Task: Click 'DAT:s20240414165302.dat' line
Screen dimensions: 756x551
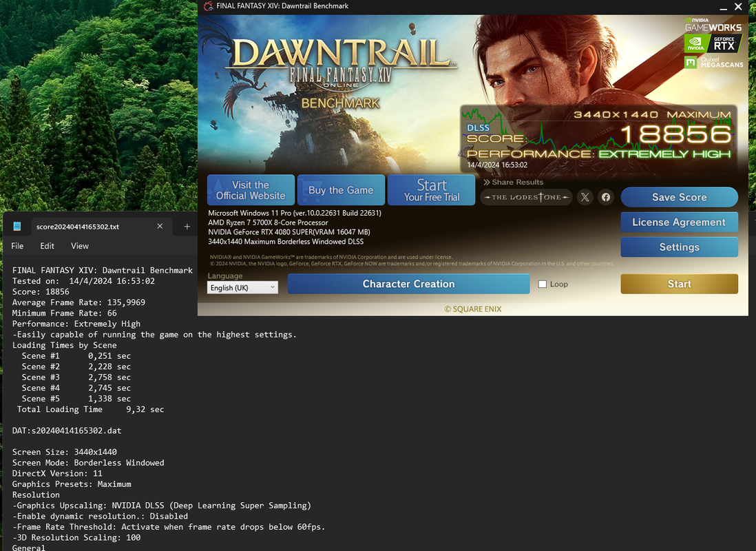Action: tap(67, 430)
